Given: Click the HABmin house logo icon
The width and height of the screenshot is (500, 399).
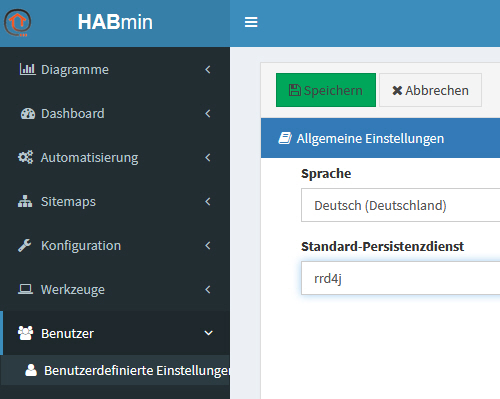Looking at the screenshot, I should click(18, 22).
